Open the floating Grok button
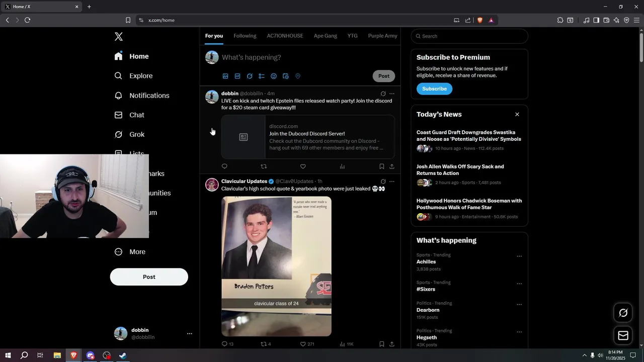This screenshot has height=362, width=644. point(623,313)
